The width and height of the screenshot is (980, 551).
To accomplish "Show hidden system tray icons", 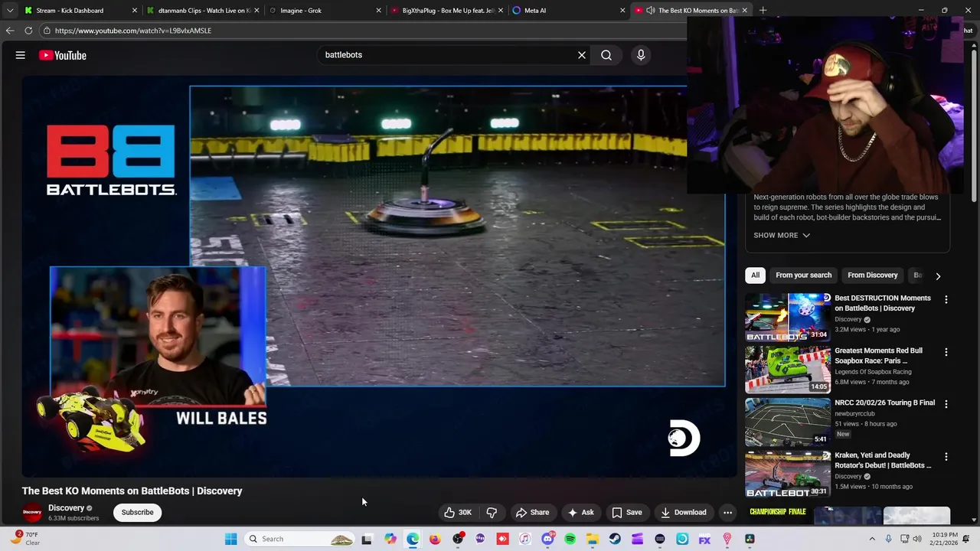I will (x=871, y=539).
